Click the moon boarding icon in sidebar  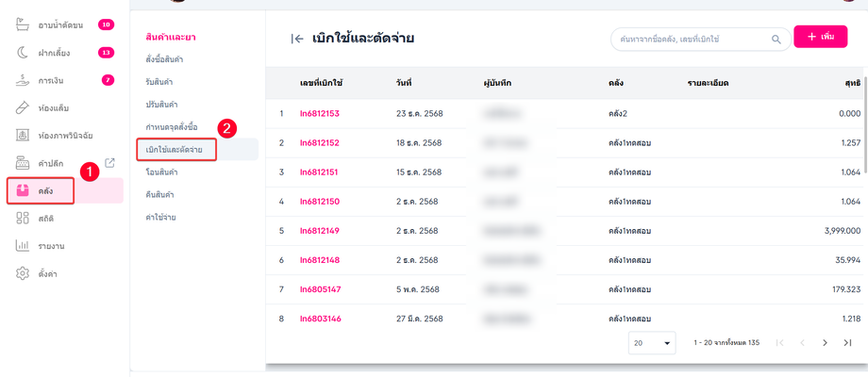tap(23, 53)
